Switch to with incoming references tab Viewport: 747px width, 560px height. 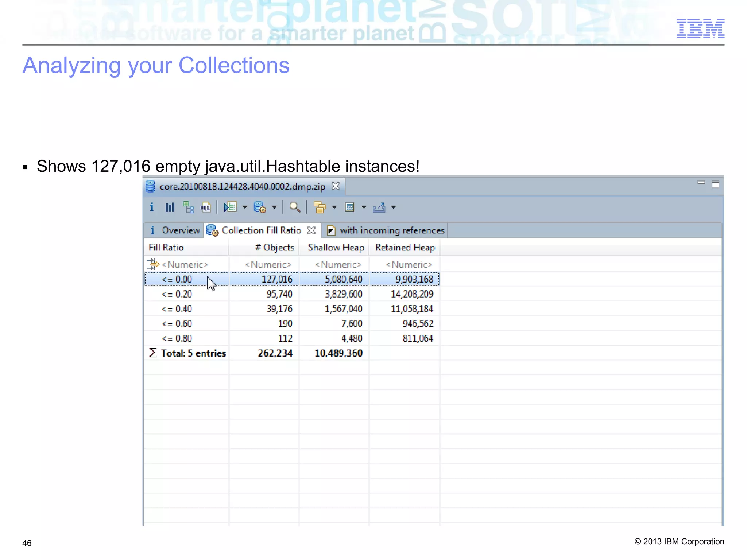point(386,230)
